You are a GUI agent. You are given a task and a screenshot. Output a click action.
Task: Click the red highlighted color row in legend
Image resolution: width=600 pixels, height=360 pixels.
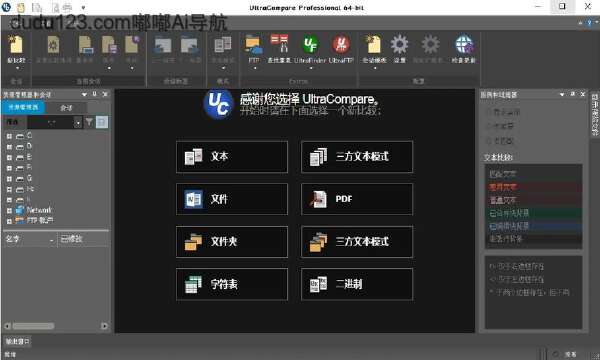click(x=533, y=187)
